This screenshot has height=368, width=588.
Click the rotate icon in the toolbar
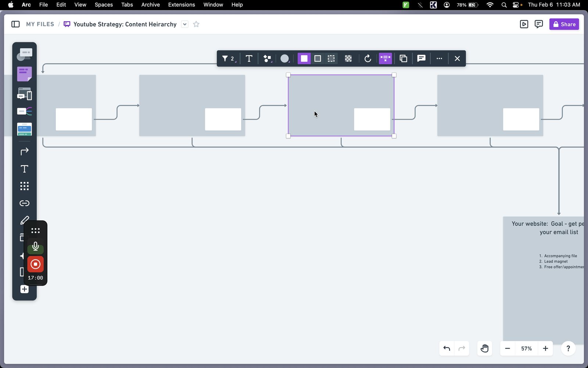pyautogui.click(x=367, y=59)
